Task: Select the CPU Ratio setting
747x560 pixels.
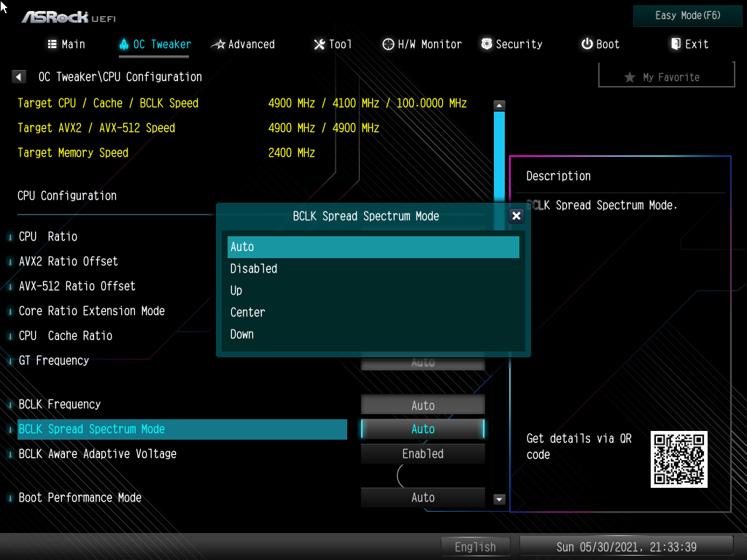Action: pos(47,237)
